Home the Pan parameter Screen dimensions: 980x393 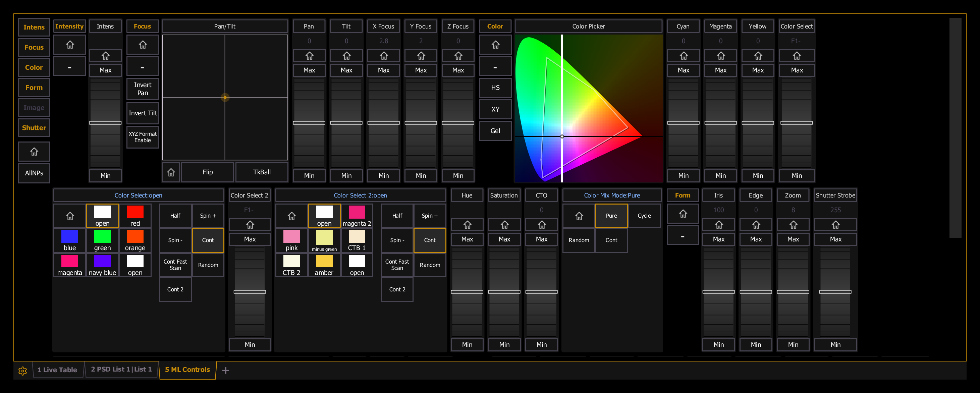[x=309, y=56]
